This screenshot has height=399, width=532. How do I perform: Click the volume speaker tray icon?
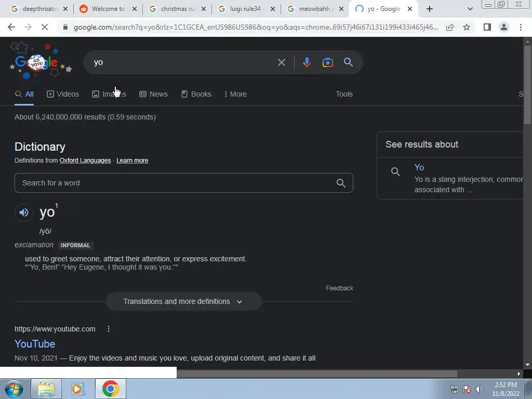(480, 389)
